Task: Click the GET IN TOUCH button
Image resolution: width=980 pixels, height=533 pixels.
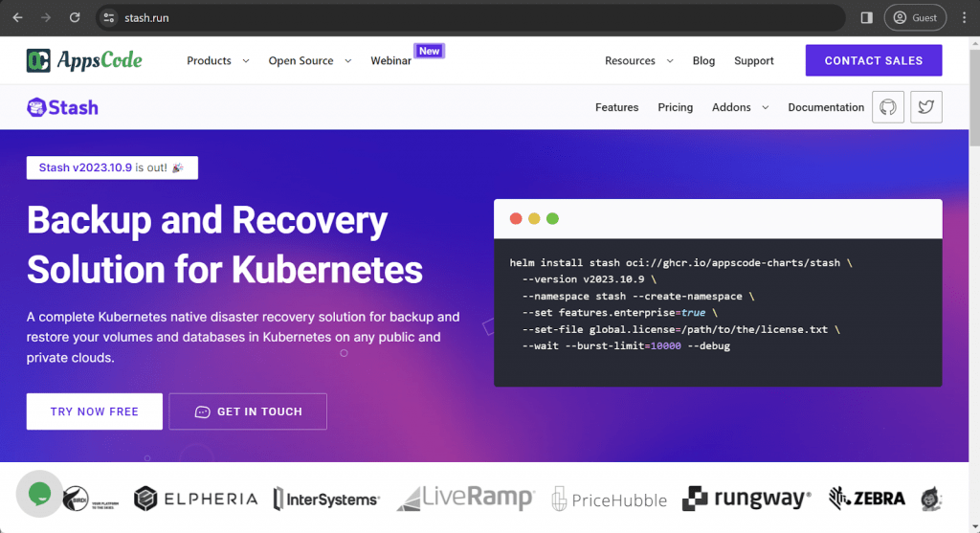Action: coord(248,411)
